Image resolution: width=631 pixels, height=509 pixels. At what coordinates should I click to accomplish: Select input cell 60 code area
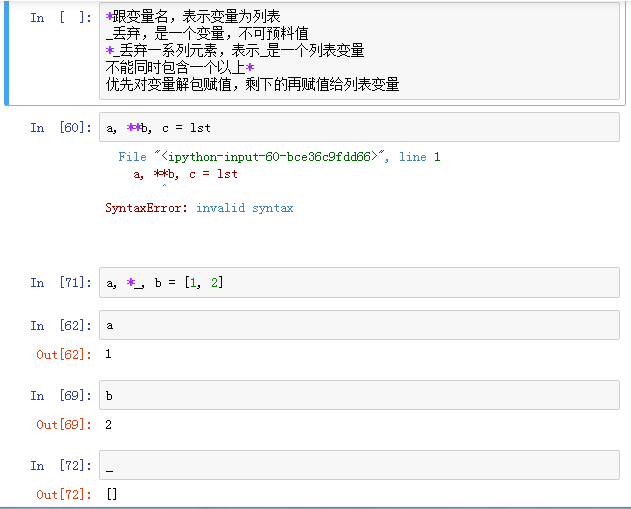pyautogui.click(x=359, y=127)
